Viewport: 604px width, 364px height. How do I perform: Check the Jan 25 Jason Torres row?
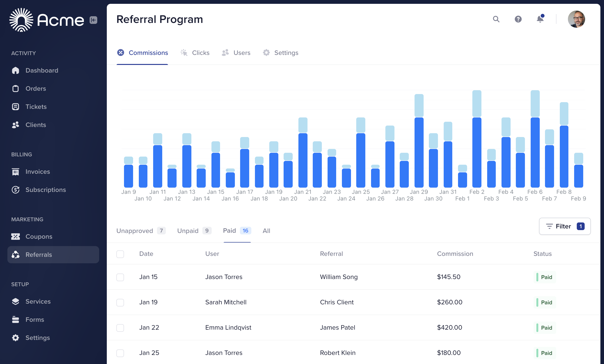click(120, 353)
